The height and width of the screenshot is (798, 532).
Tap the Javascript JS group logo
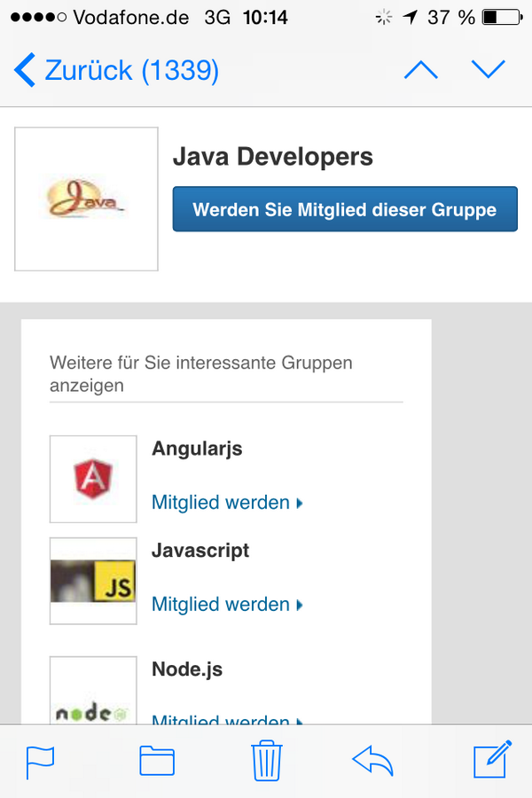pos(93,581)
